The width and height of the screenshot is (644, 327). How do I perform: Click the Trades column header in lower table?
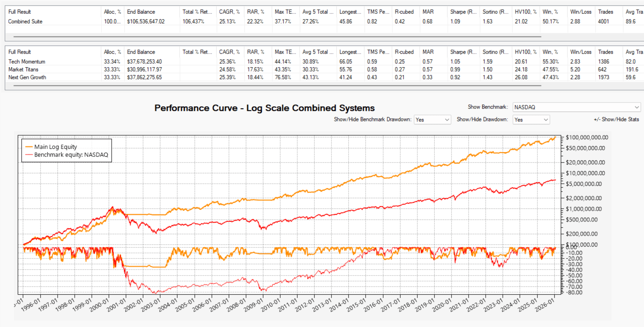click(605, 52)
